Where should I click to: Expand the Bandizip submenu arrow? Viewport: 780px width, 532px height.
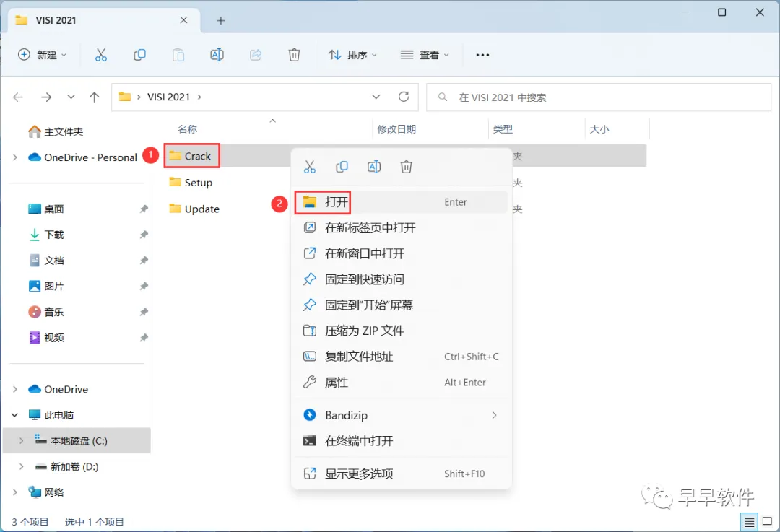(494, 415)
